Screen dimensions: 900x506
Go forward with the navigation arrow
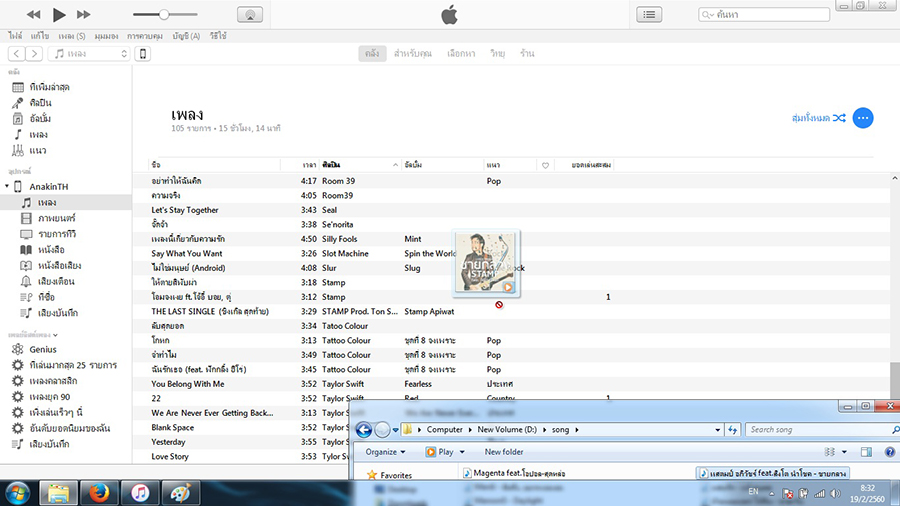(34, 53)
